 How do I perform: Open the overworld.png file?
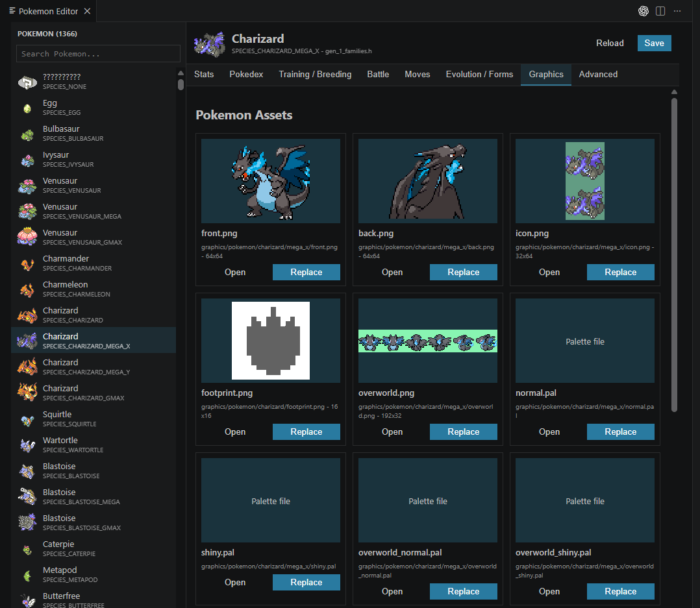pyautogui.click(x=392, y=432)
